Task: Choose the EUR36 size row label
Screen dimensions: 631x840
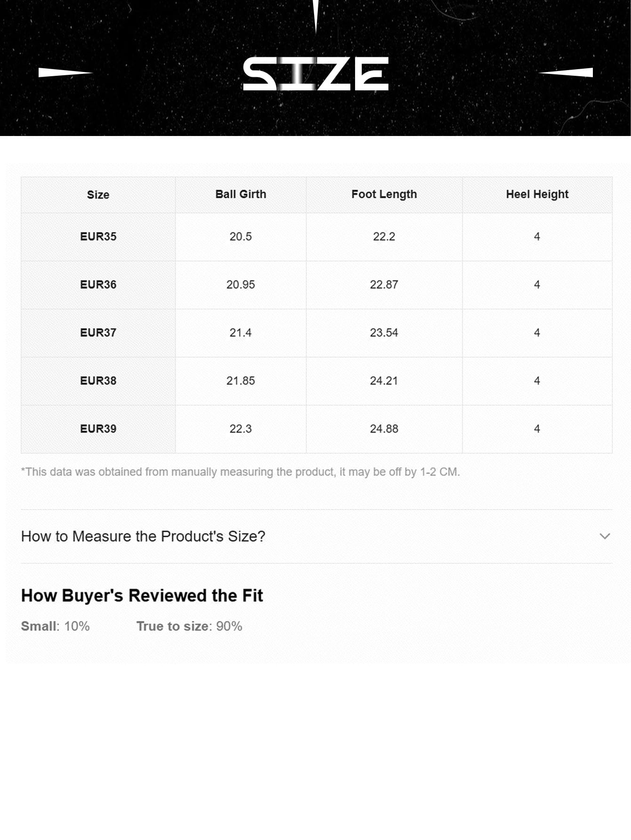Action: point(98,285)
